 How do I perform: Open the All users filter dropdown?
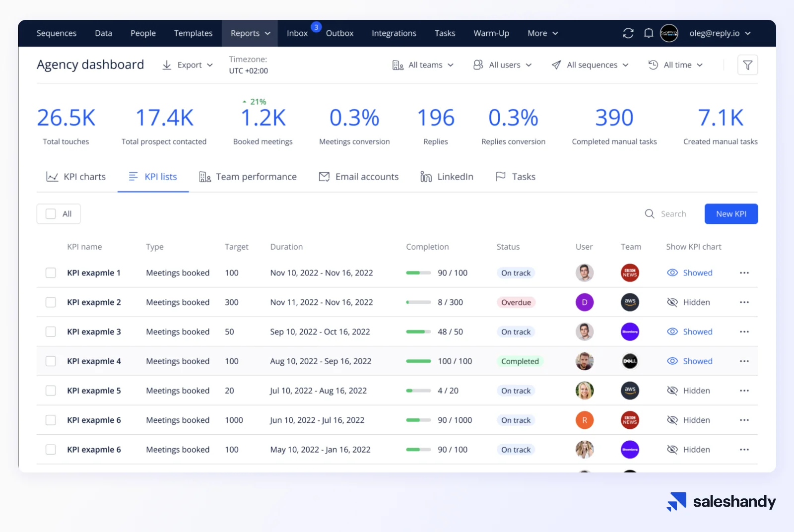[502, 65]
